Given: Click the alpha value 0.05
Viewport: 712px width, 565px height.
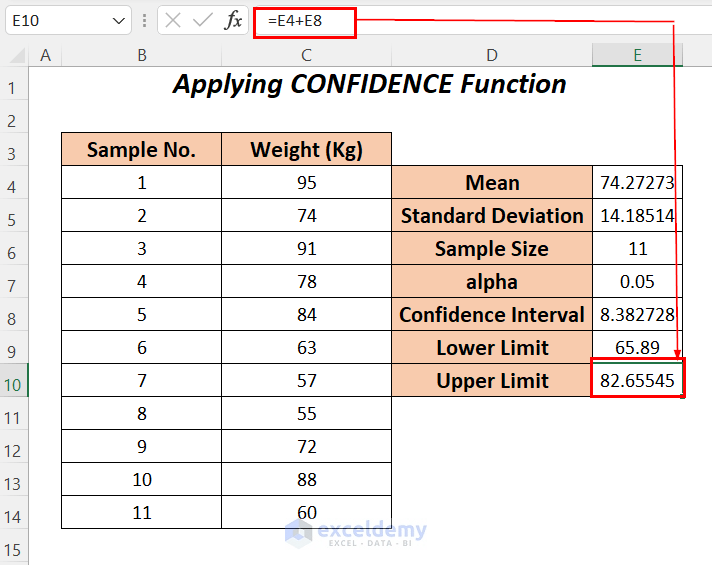Looking at the screenshot, I should pos(637,282).
